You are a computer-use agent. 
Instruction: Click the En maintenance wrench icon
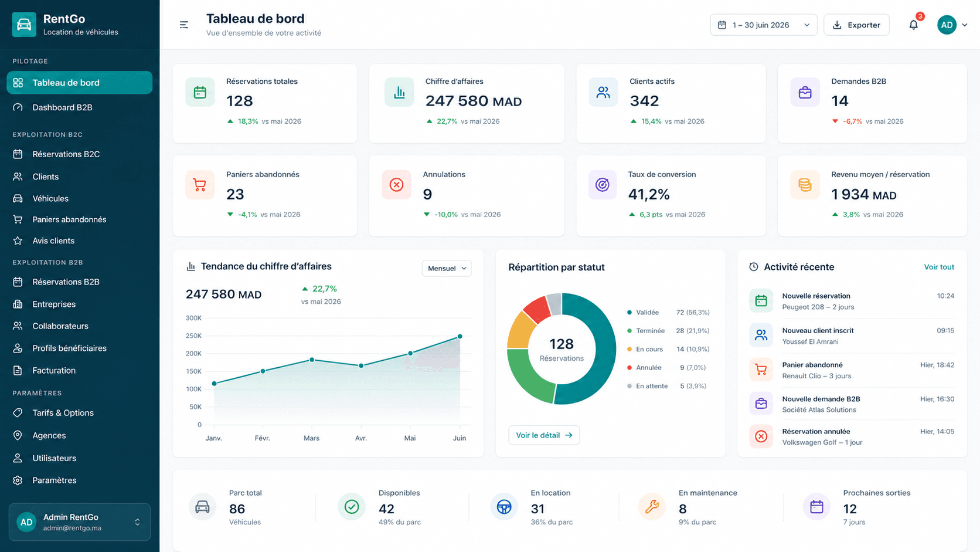coord(652,506)
